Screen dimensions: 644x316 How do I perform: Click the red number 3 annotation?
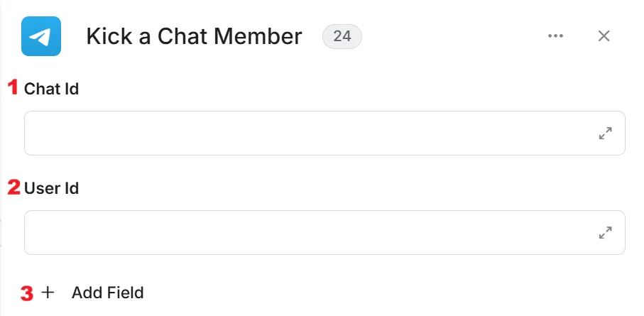[x=27, y=293]
